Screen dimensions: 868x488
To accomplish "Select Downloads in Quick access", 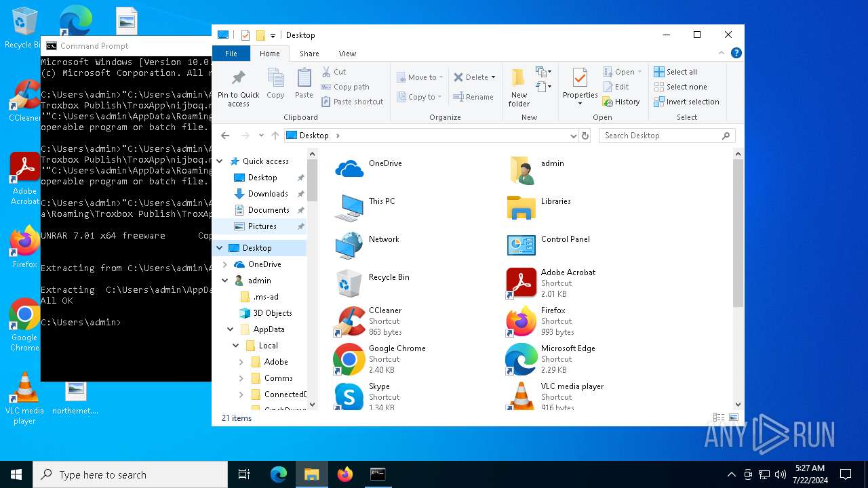I will pos(268,194).
